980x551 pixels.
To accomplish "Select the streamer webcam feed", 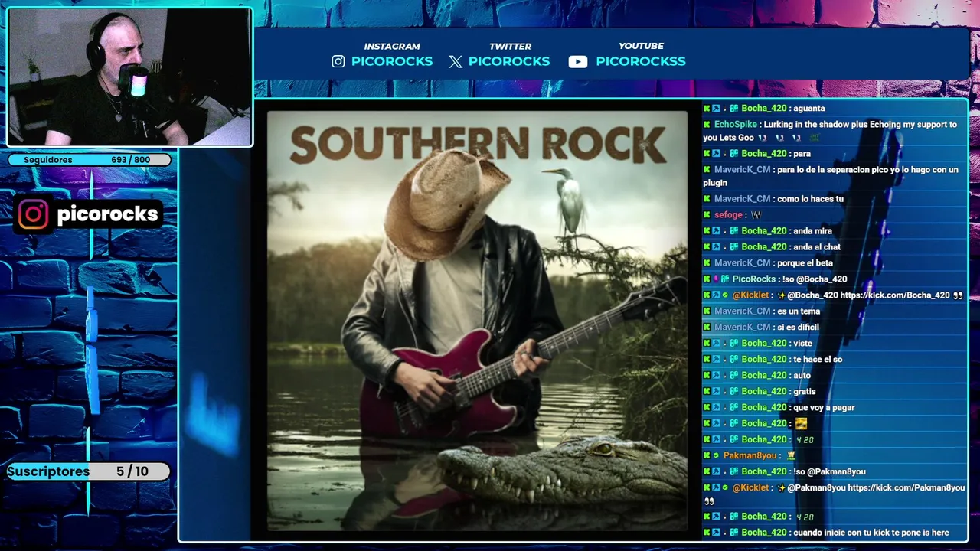I will point(129,77).
